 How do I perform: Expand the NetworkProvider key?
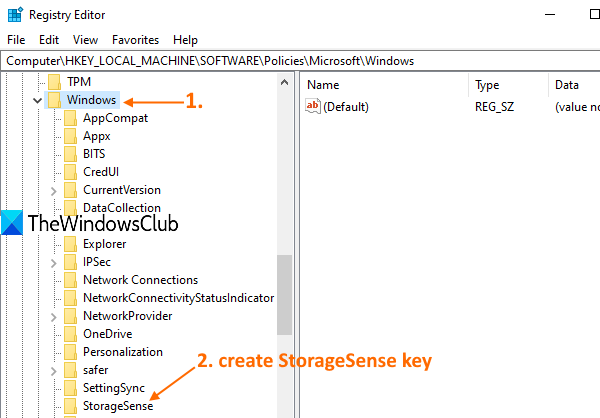53,316
